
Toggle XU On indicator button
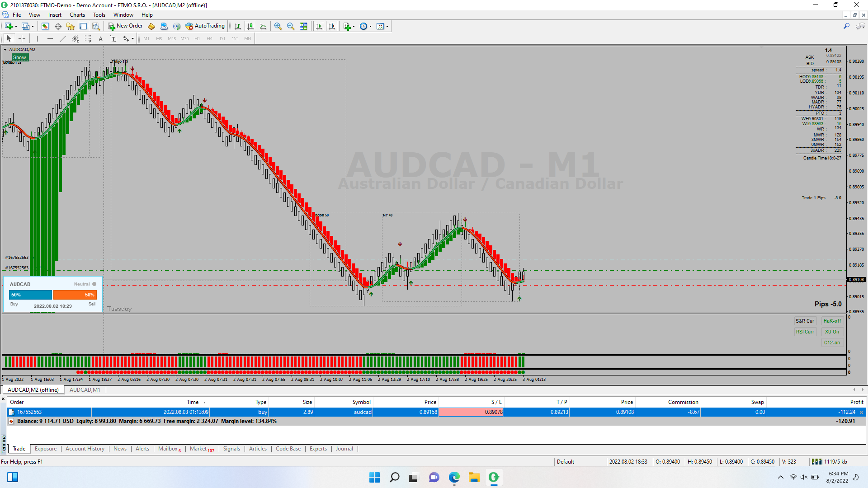832,332
